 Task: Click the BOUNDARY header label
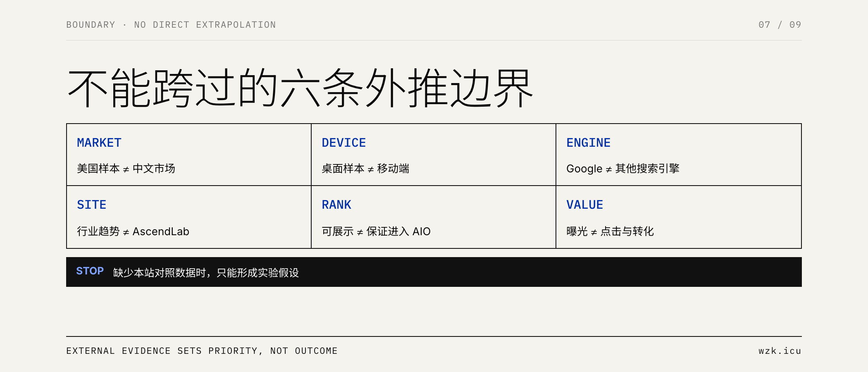(91, 25)
